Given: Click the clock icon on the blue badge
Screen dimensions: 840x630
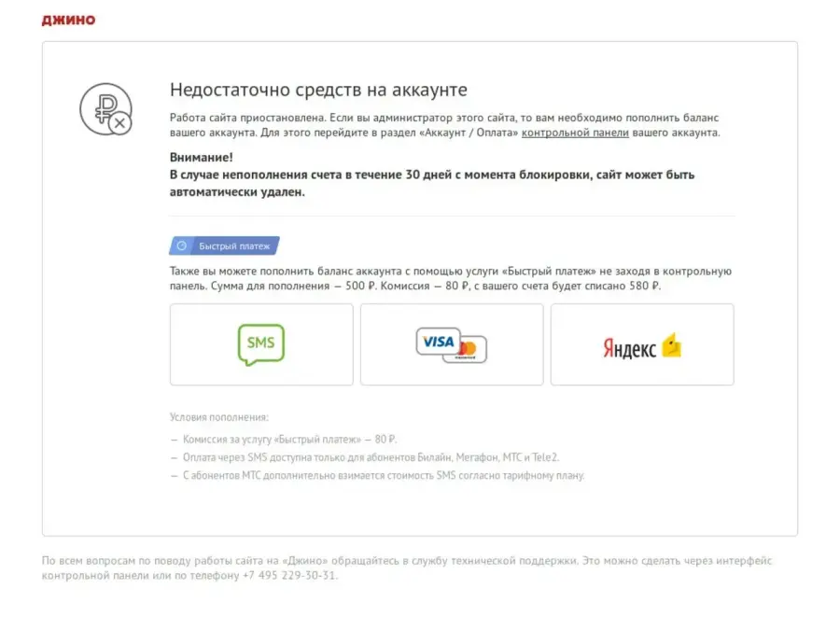Looking at the screenshot, I should [x=182, y=246].
